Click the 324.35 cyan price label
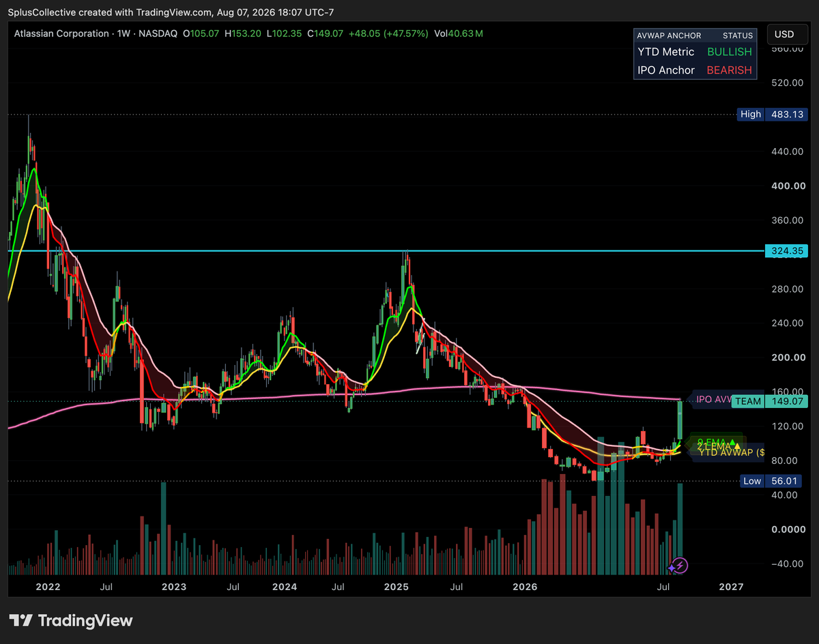 coord(786,251)
